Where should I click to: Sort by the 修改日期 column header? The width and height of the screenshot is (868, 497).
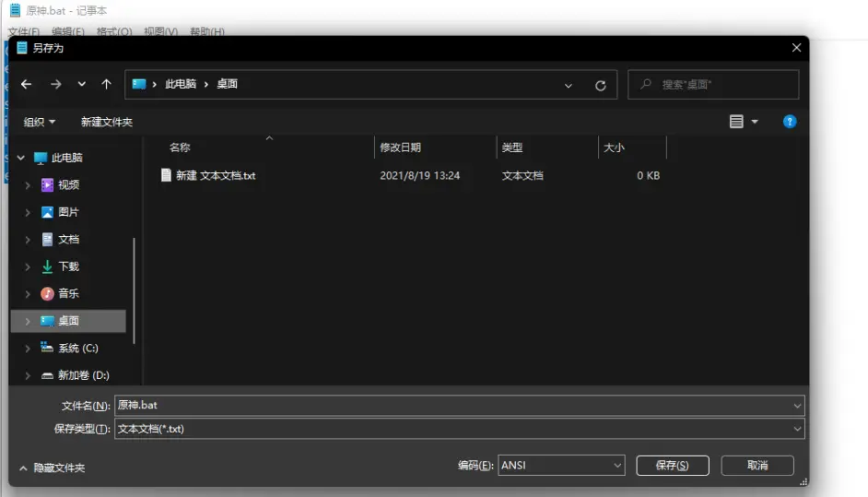pyautogui.click(x=400, y=148)
